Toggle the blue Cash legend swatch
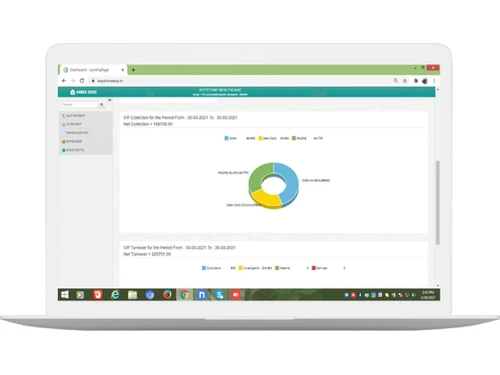The height and width of the screenshot is (375, 500). pos(227,138)
